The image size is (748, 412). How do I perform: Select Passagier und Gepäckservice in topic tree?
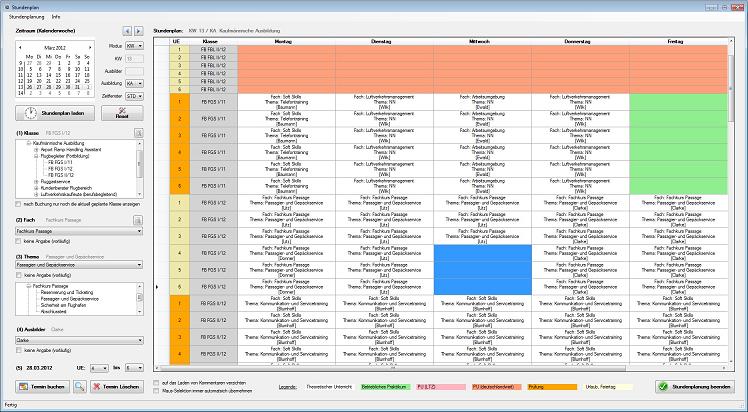point(69,299)
